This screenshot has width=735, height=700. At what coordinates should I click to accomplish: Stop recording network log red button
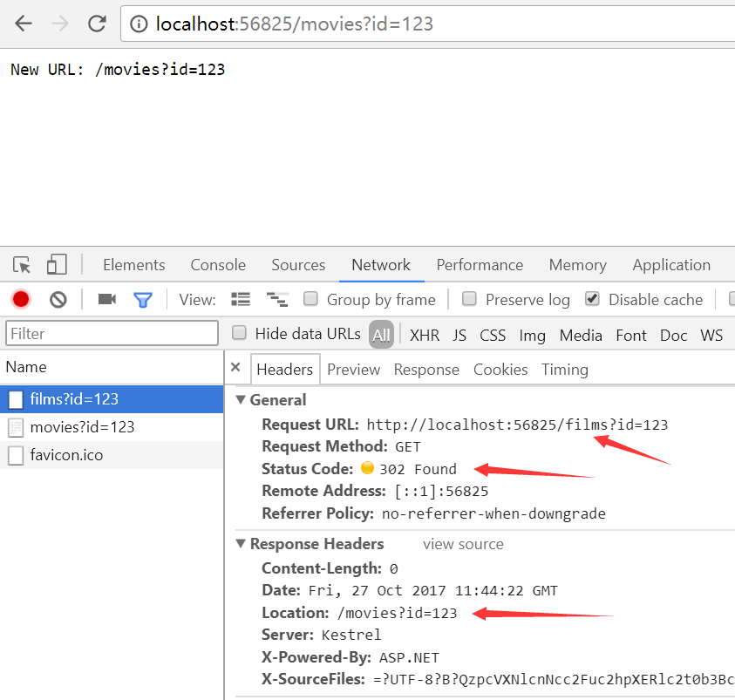pyautogui.click(x=21, y=300)
